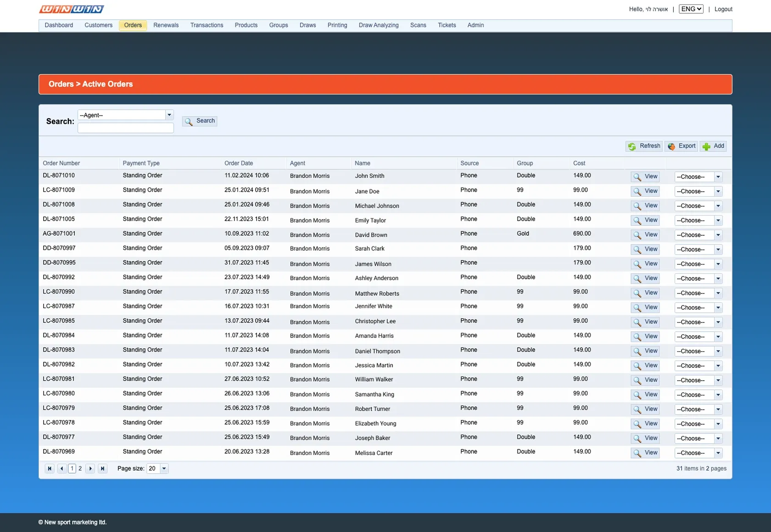Image resolution: width=771 pixels, height=532 pixels.
Task: Click the Search button
Action: 200,121
